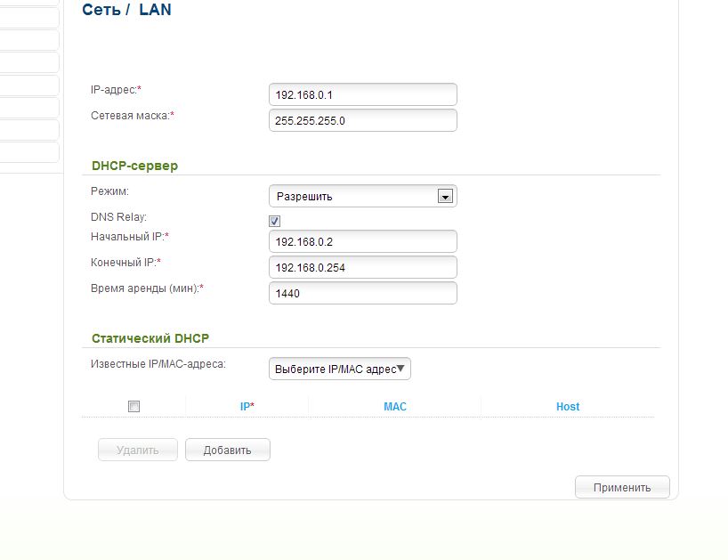Open the Режим dropdown showing Разрешить

[362, 196]
